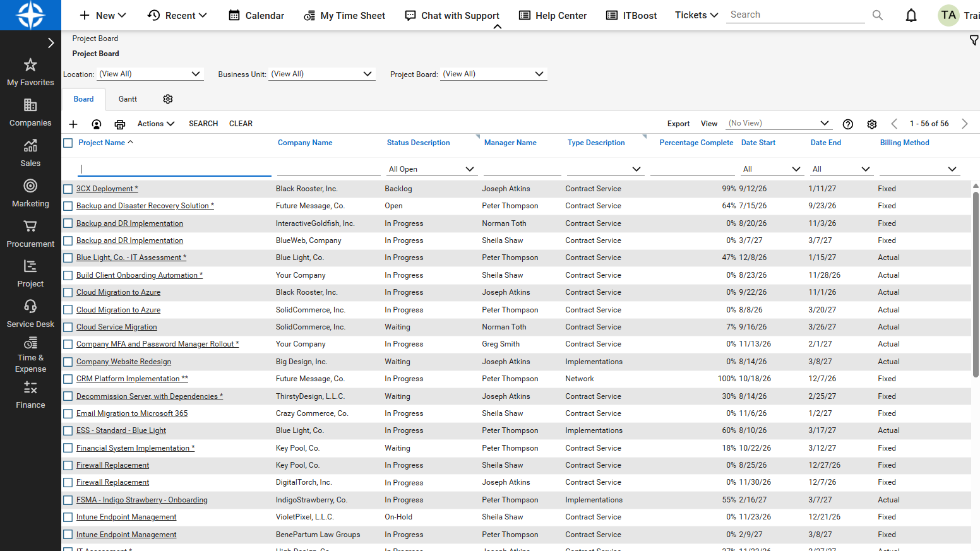Open the Service Desk headset icon

coord(30,306)
